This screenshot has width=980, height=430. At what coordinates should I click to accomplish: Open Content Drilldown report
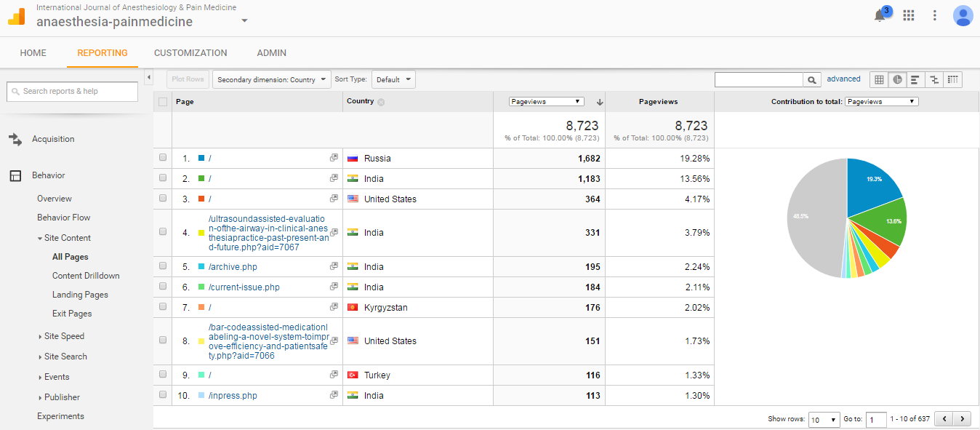(86, 276)
